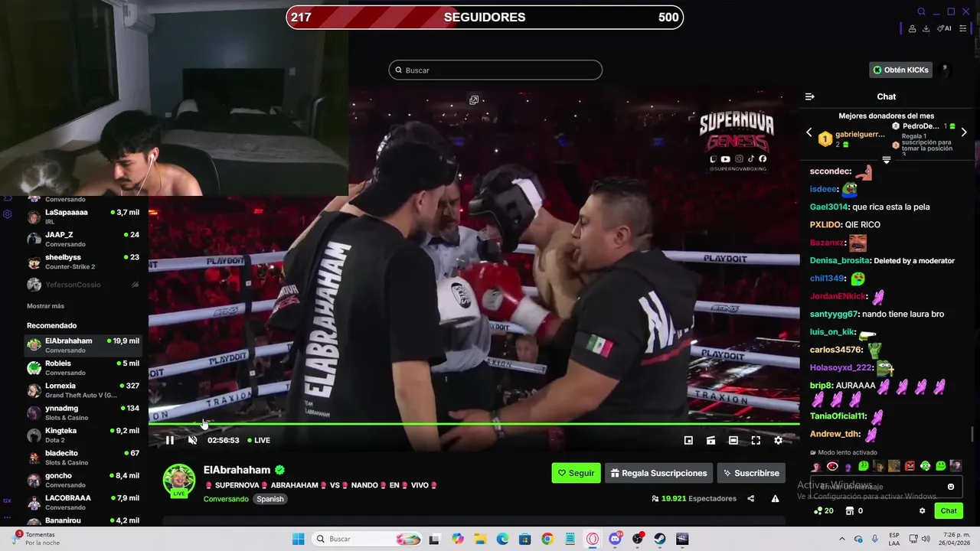Viewport: 980px width, 551px height.
Task: Open popout icon above the video
Action: point(474,99)
